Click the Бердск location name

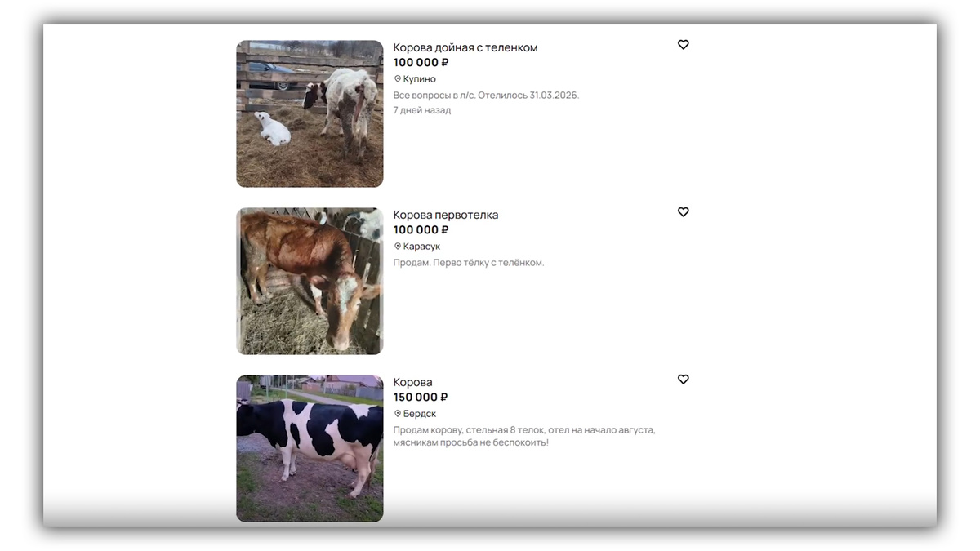coord(420,414)
